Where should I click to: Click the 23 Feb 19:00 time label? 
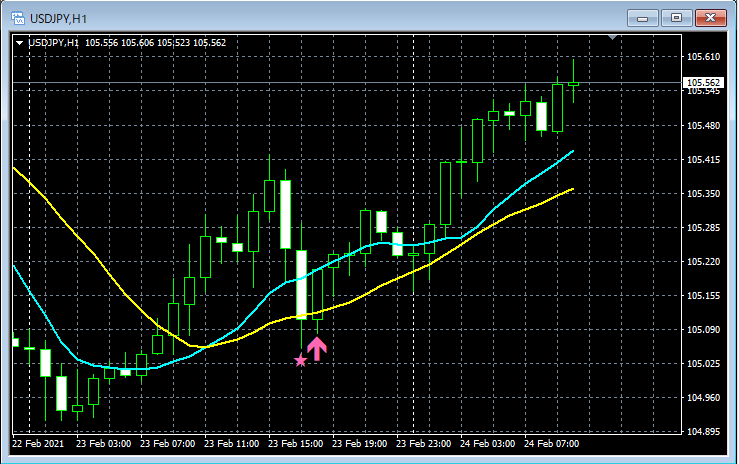click(x=360, y=444)
